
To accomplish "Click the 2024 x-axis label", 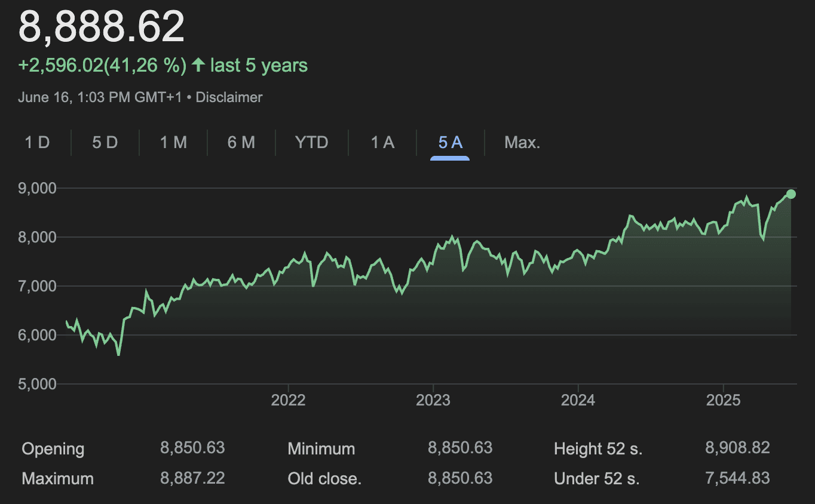I will (x=578, y=400).
